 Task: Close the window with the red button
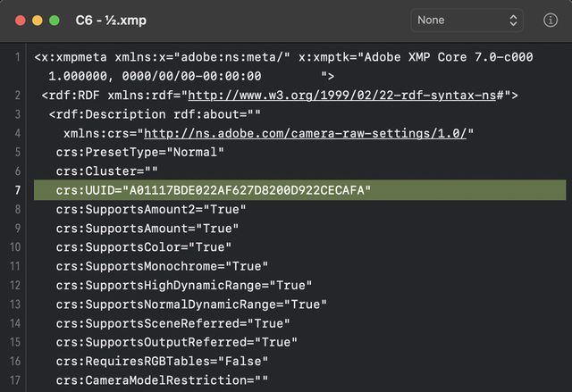[19, 20]
